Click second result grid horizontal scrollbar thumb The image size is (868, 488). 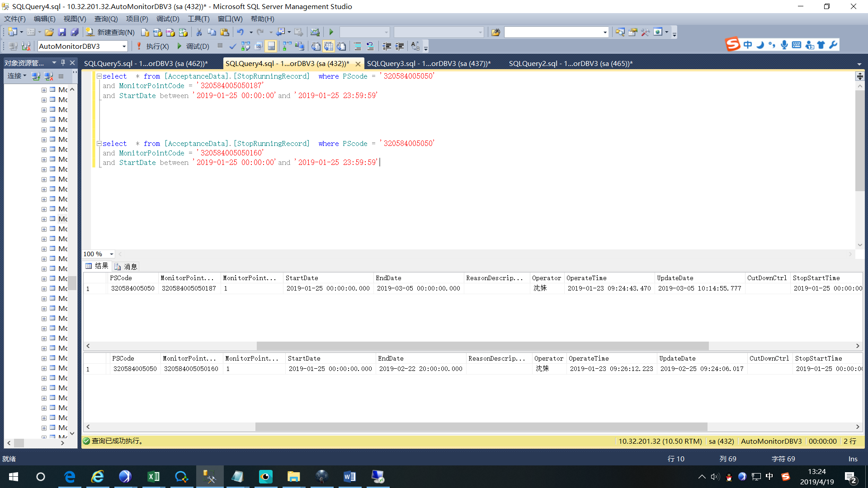pos(481,427)
